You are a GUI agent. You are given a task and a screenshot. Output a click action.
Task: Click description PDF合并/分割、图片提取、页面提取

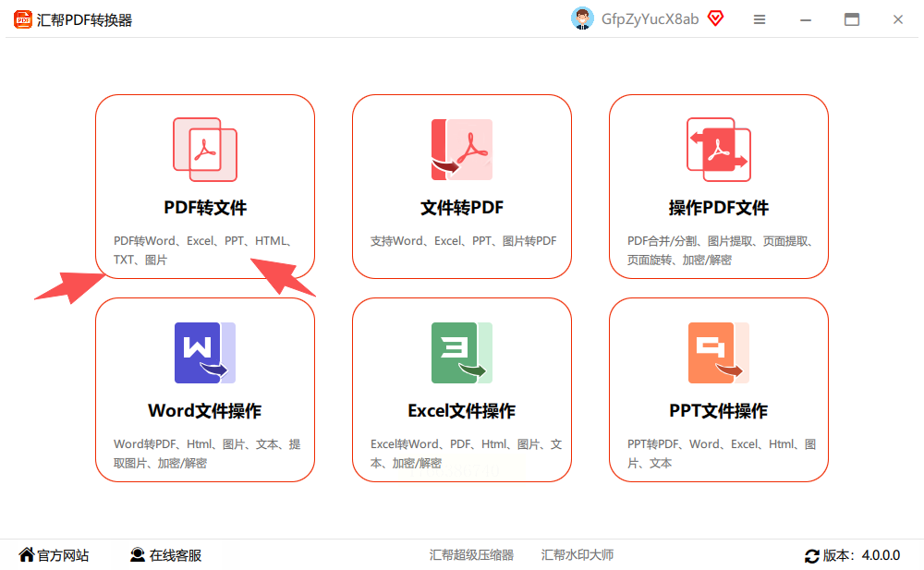721,250
